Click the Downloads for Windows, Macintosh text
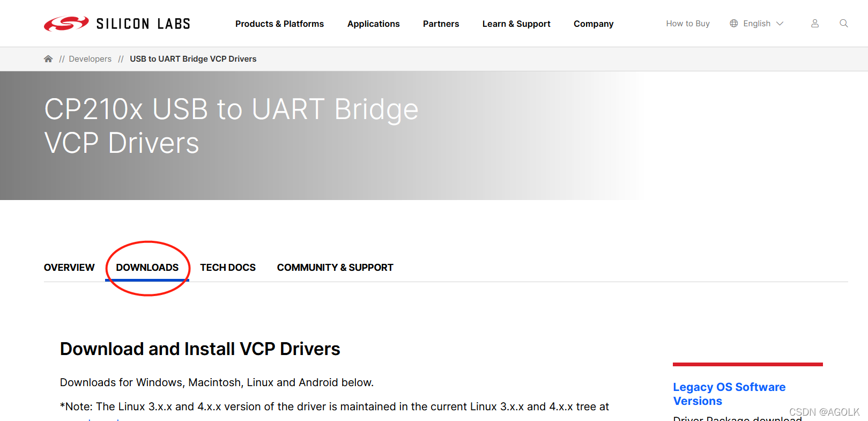Viewport: 868px width, 421px height. coord(217,382)
